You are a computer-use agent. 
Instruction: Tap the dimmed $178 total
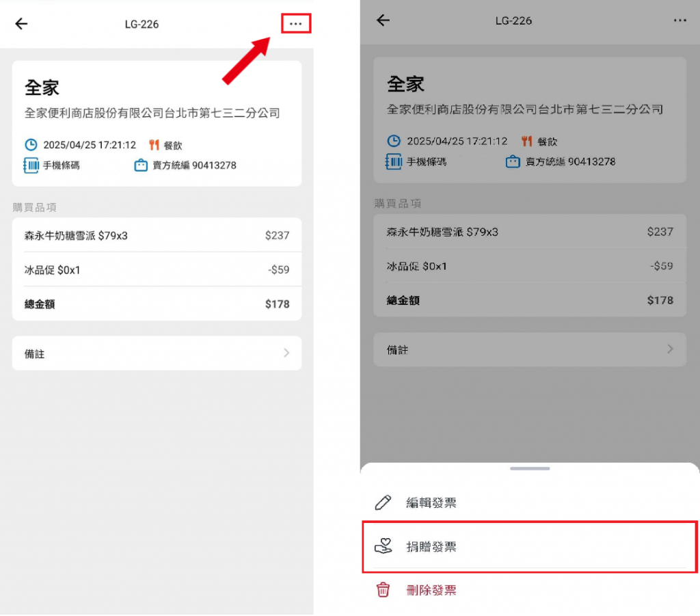tap(660, 300)
